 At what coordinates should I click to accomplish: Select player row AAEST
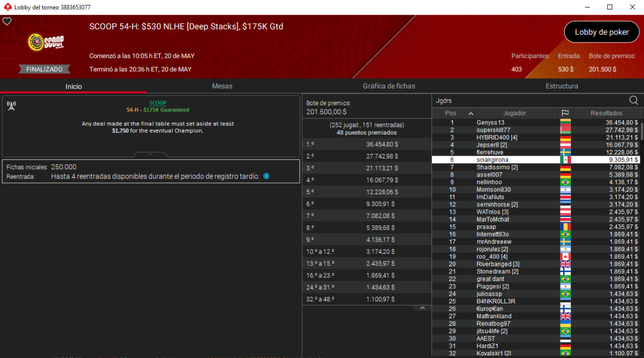click(x=536, y=339)
